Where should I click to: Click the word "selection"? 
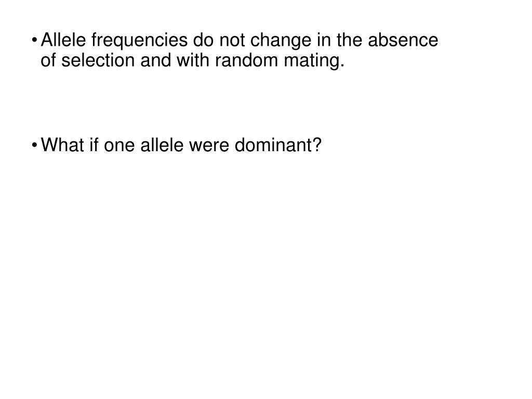(x=98, y=60)
